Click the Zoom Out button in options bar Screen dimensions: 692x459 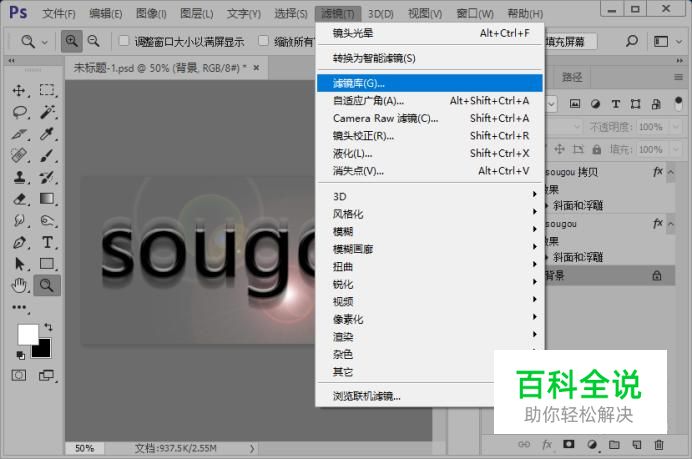(94, 41)
